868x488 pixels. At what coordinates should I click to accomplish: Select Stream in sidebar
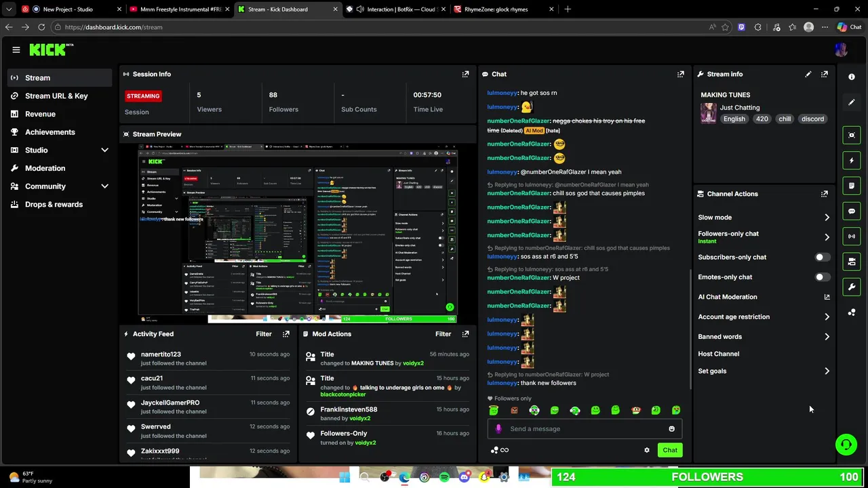(60, 78)
